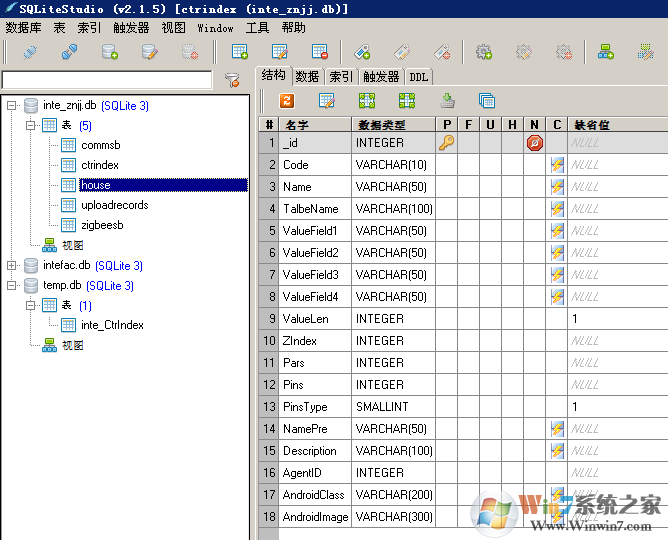
Task: Click the database filter text field
Action: click(x=107, y=80)
